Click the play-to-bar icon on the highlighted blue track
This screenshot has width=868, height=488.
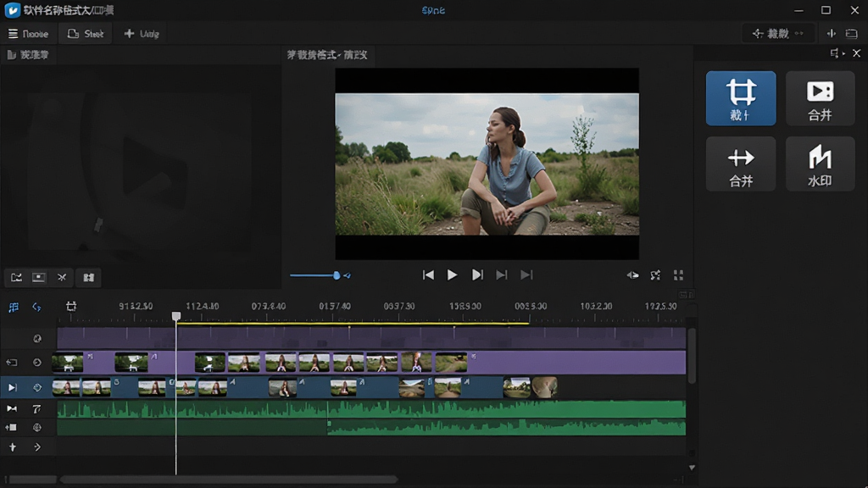click(12, 388)
